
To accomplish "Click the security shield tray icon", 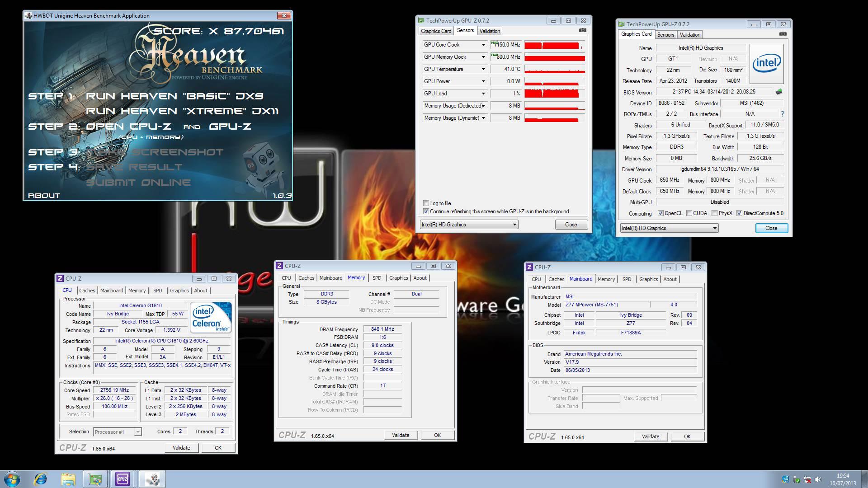I will click(x=797, y=479).
